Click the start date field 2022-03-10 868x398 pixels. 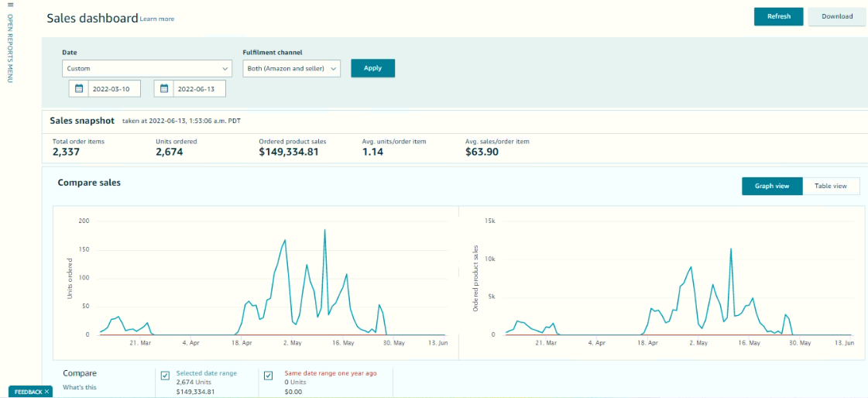(x=114, y=88)
